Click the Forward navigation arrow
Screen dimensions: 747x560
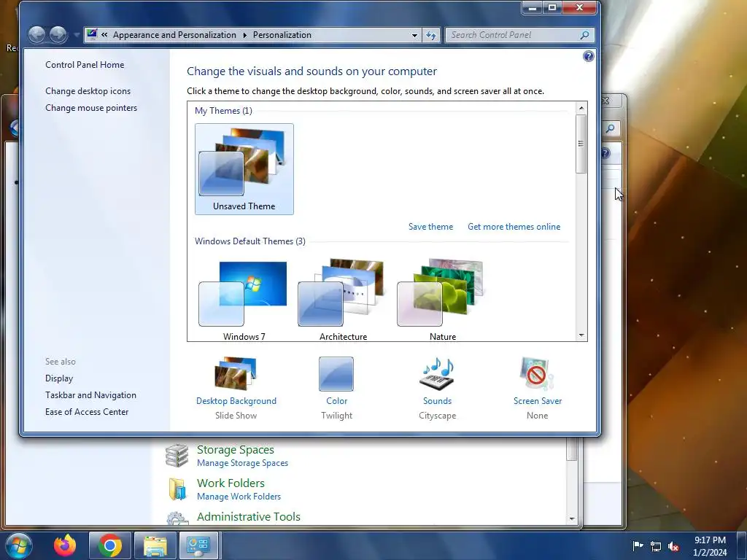58,35
